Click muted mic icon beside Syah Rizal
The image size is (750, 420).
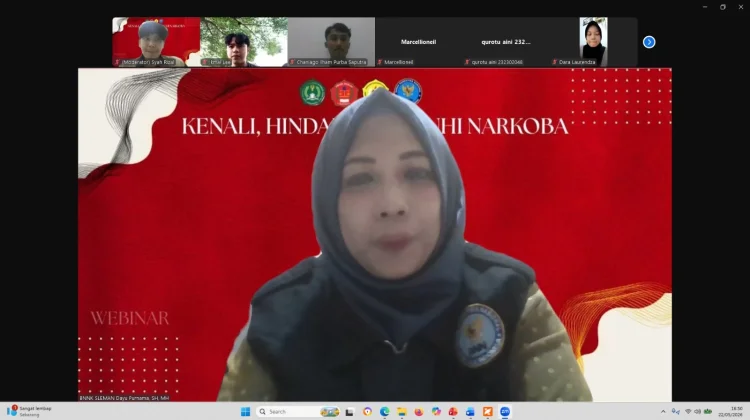click(x=117, y=62)
